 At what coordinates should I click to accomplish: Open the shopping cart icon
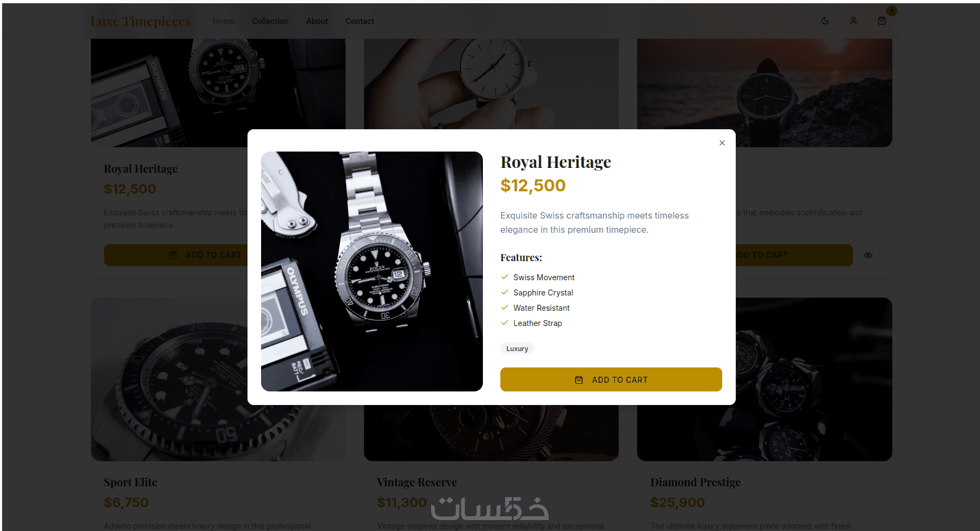(x=882, y=21)
